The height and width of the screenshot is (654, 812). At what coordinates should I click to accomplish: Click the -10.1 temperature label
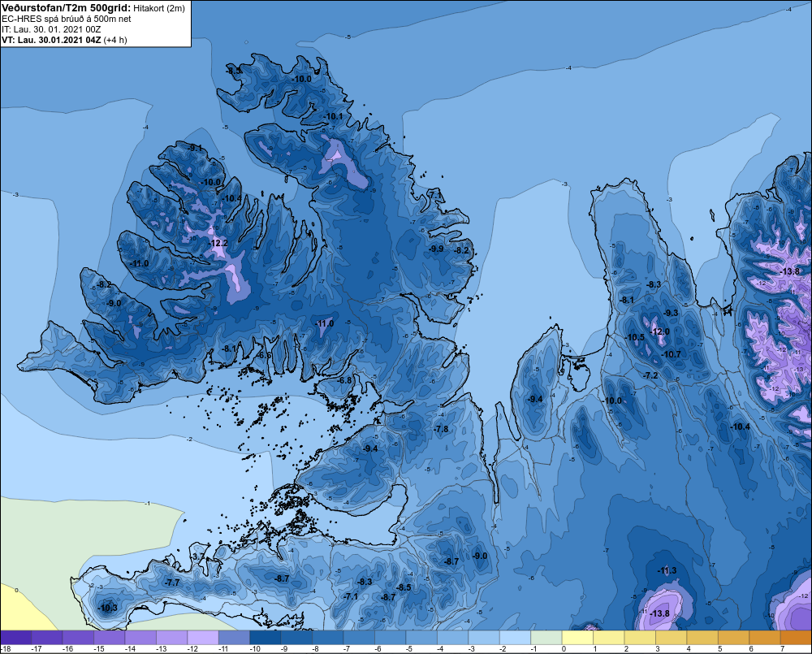click(334, 117)
